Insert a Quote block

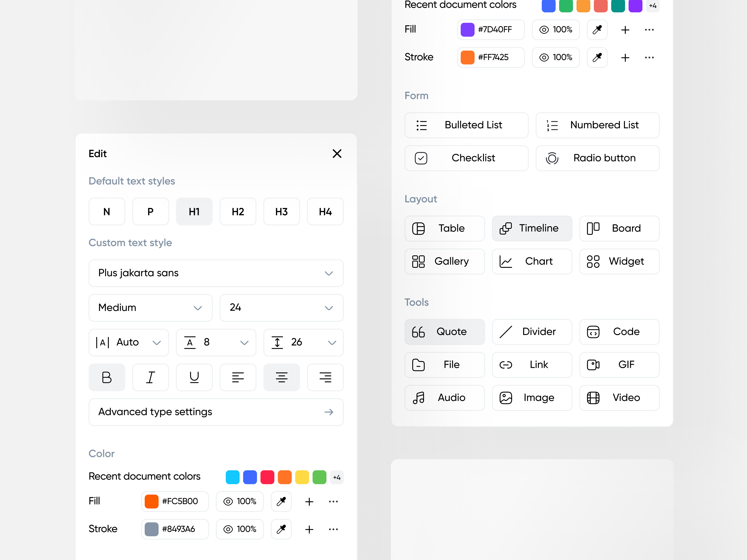[x=444, y=332]
